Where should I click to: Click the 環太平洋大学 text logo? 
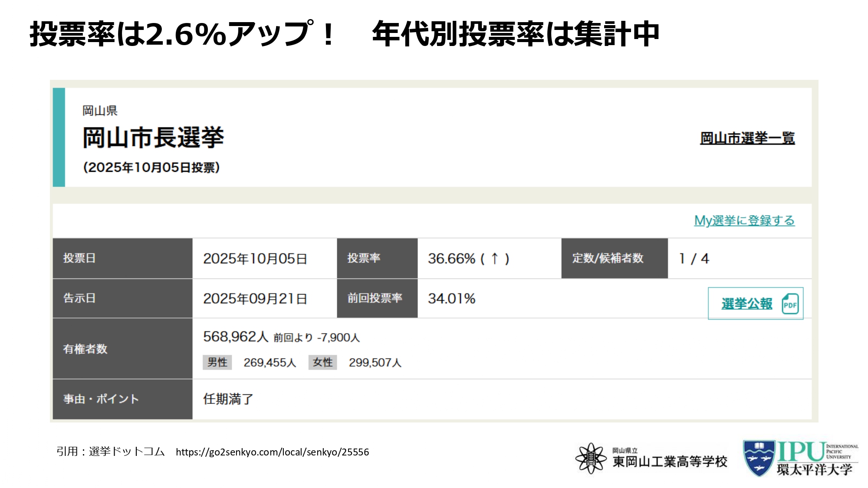coord(814,469)
